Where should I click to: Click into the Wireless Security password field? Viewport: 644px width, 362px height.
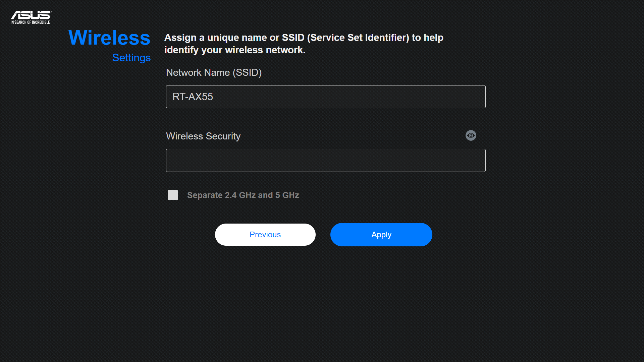pyautogui.click(x=325, y=160)
